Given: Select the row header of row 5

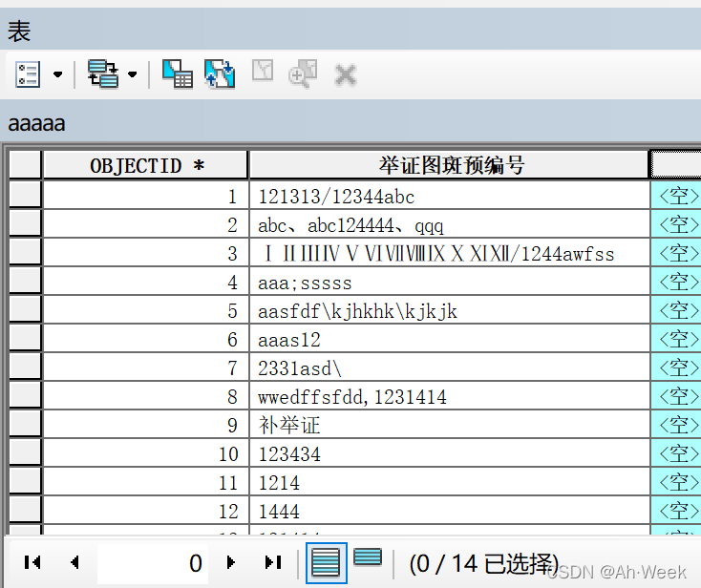Looking at the screenshot, I should [x=25, y=308].
